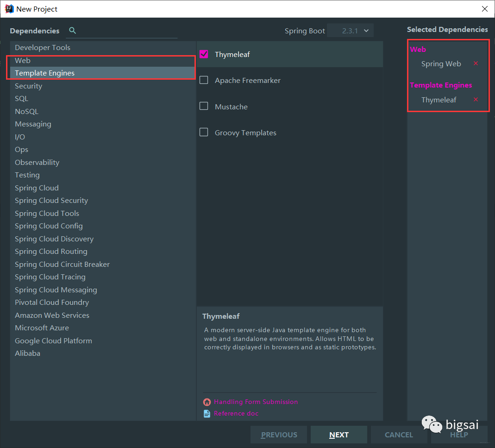Open the Ops category
Image resolution: width=495 pixels, height=448 pixels.
[x=103, y=150]
